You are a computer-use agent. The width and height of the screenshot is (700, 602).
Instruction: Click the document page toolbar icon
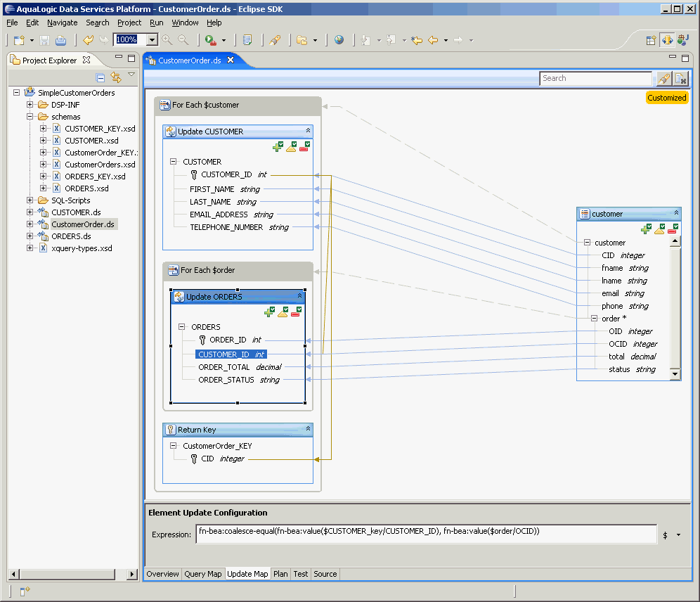247,40
